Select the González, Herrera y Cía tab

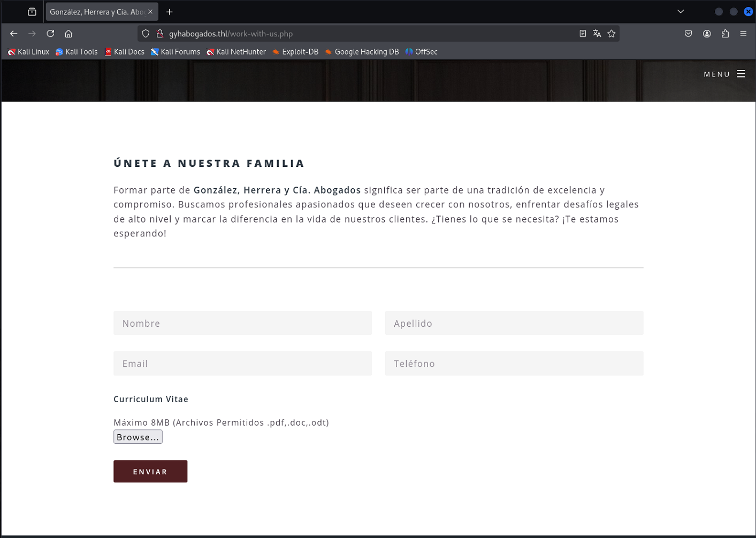point(96,12)
